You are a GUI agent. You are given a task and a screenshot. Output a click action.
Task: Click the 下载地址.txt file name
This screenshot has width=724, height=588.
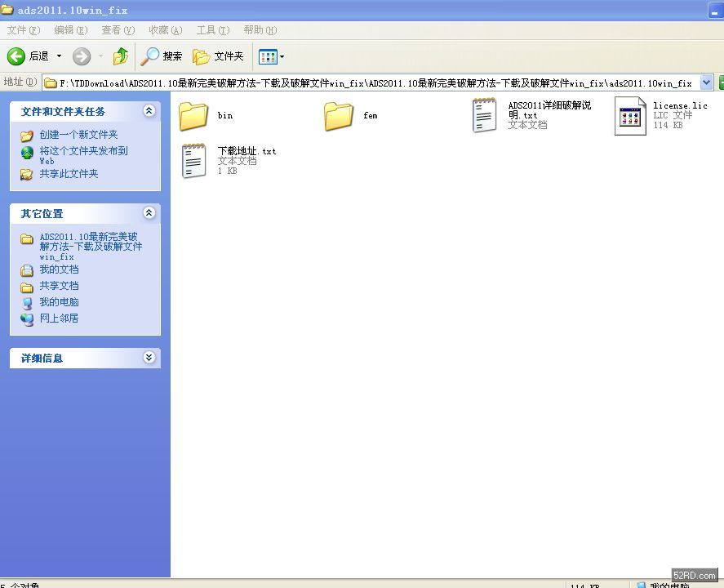point(247,151)
